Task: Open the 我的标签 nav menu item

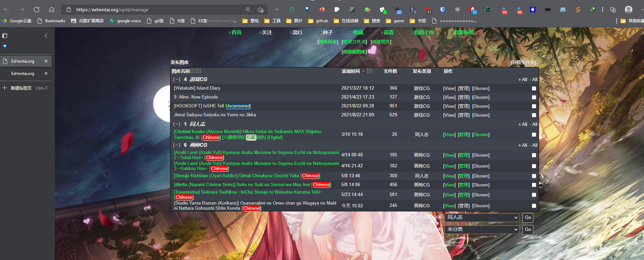Action: click(x=464, y=32)
